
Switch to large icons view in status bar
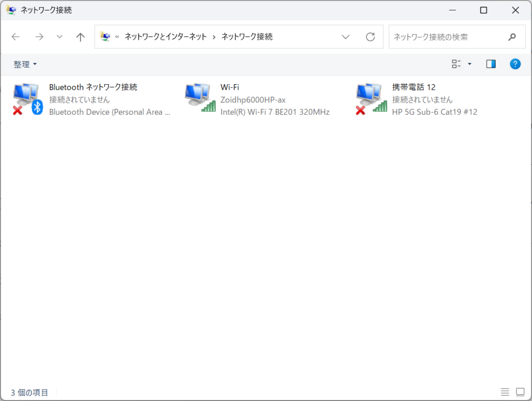520,392
